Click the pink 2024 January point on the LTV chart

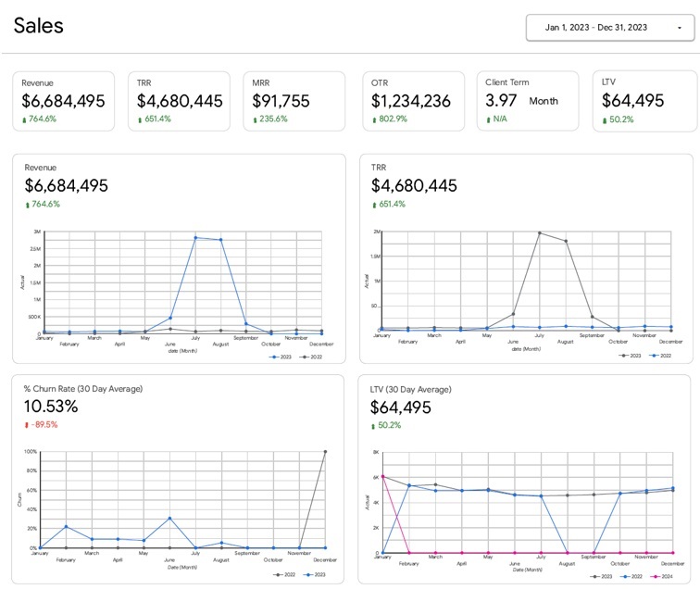click(382, 477)
